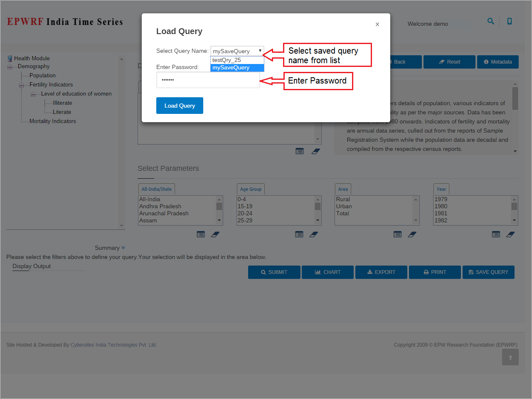Select Mortality Indicators in the tree
Image resolution: width=532 pixels, height=399 pixels.
(x=52, y=121)
